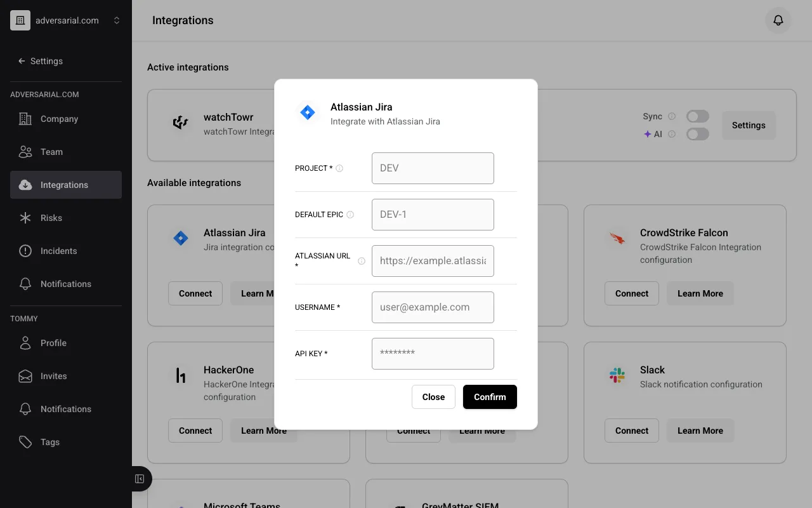
Task: Click the Tags label icon
Action: click(x=25, y=442)
